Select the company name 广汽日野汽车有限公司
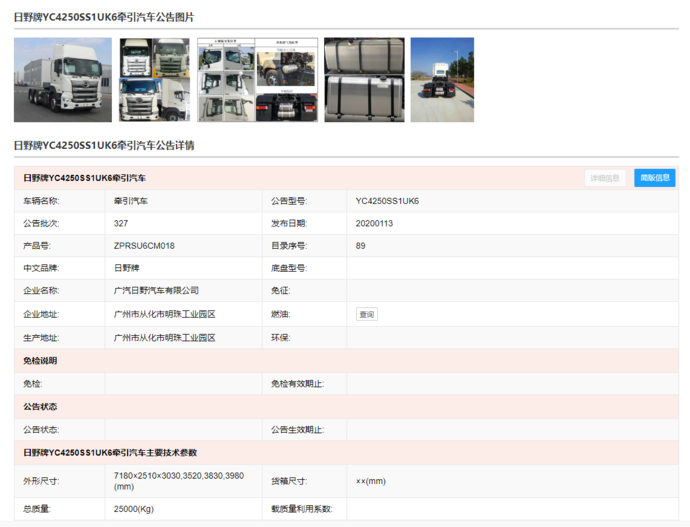The height and width of the screenshot is (527, 690). 156,290
